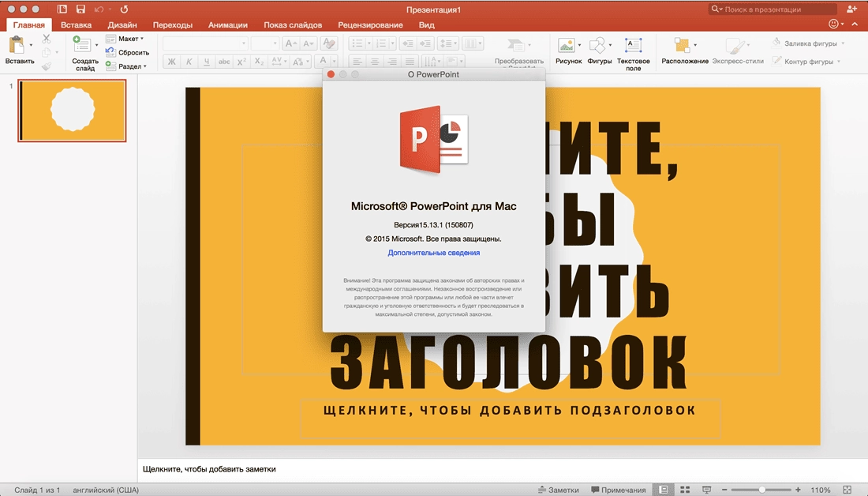Click the Decrease font size A icon
Viewport: 868px width, 496px height.
309,43
